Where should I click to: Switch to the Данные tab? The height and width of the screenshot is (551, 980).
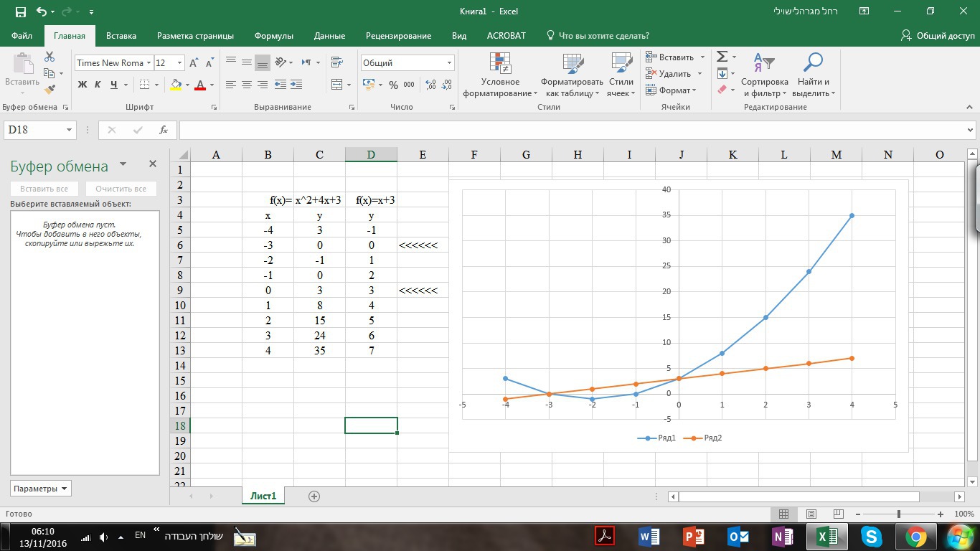(329, 36)
